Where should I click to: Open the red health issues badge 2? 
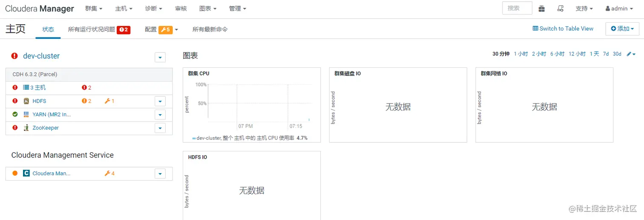124,30
